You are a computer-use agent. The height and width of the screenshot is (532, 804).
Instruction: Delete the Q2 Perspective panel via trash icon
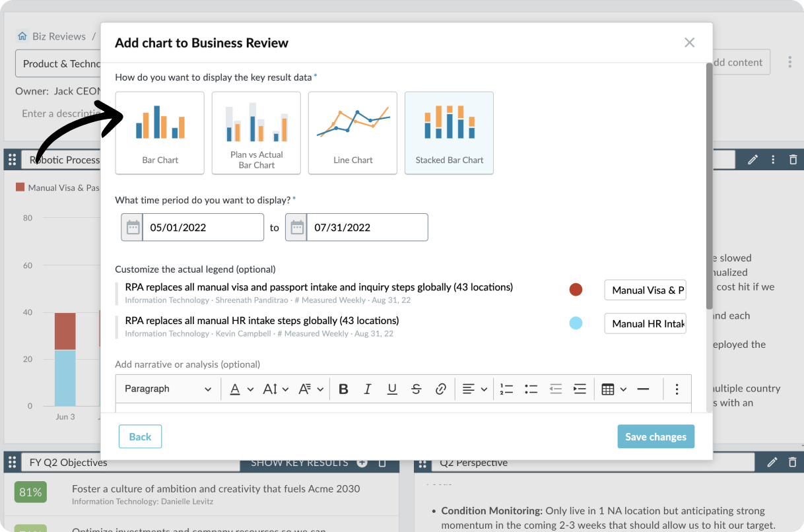[793, 462]
